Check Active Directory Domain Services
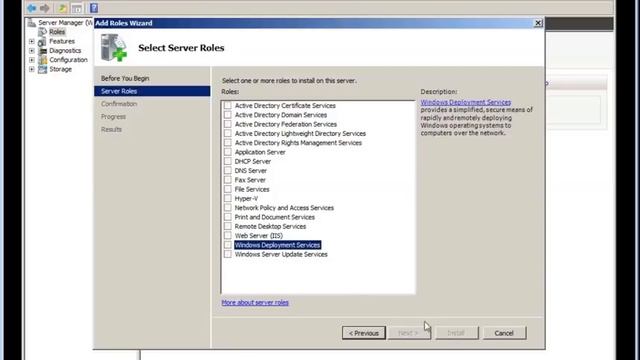640x360 pixels. click(x=228, y=115)
